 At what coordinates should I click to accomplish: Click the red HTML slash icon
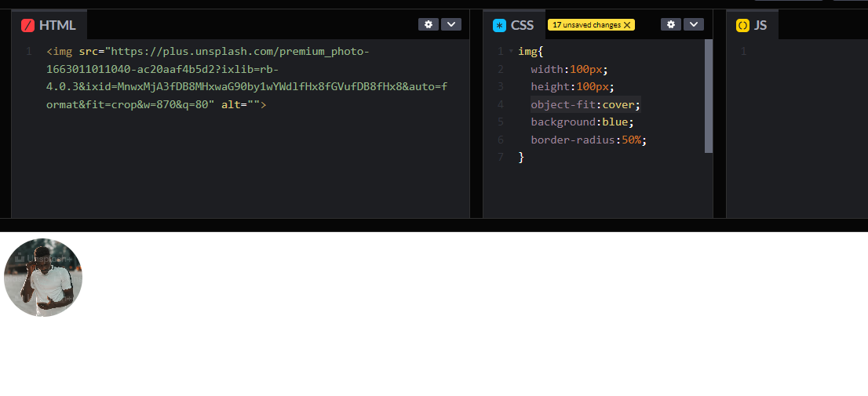pyautogui.click(x=27, y=25)
